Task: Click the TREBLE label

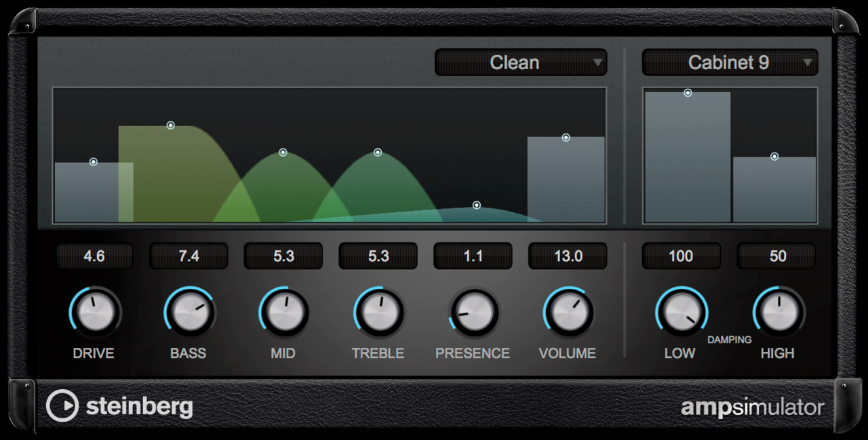Action: [x=378, y=353]
